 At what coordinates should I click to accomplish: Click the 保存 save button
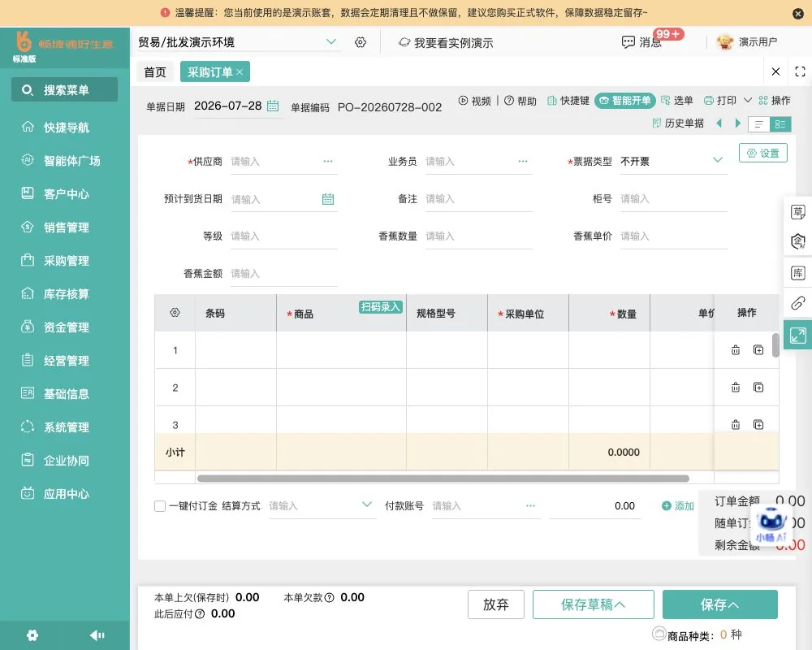(x=719, y=604)
